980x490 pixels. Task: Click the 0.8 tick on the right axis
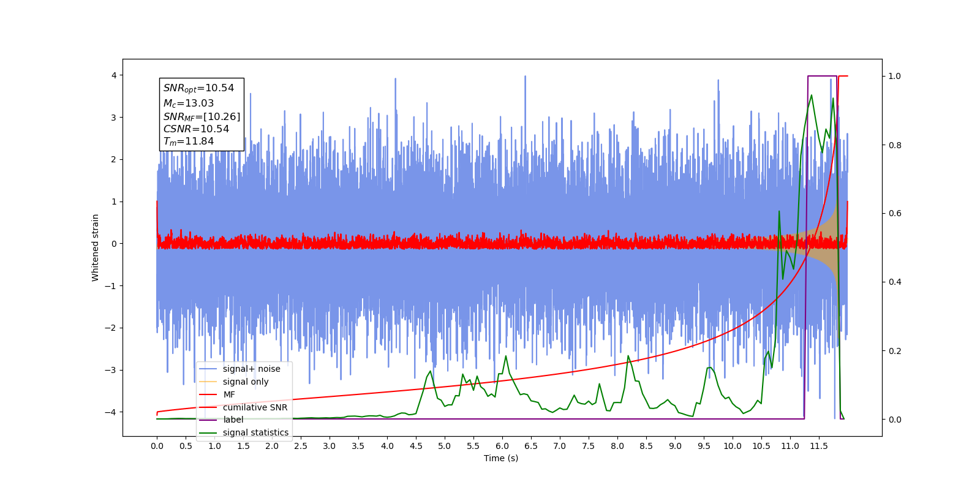point(895,145)
